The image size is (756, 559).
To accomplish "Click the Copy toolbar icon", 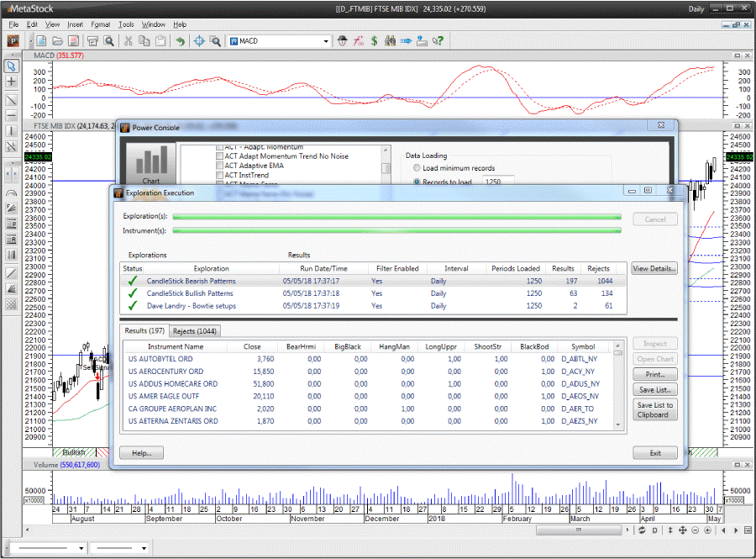I will coord(144,41).
